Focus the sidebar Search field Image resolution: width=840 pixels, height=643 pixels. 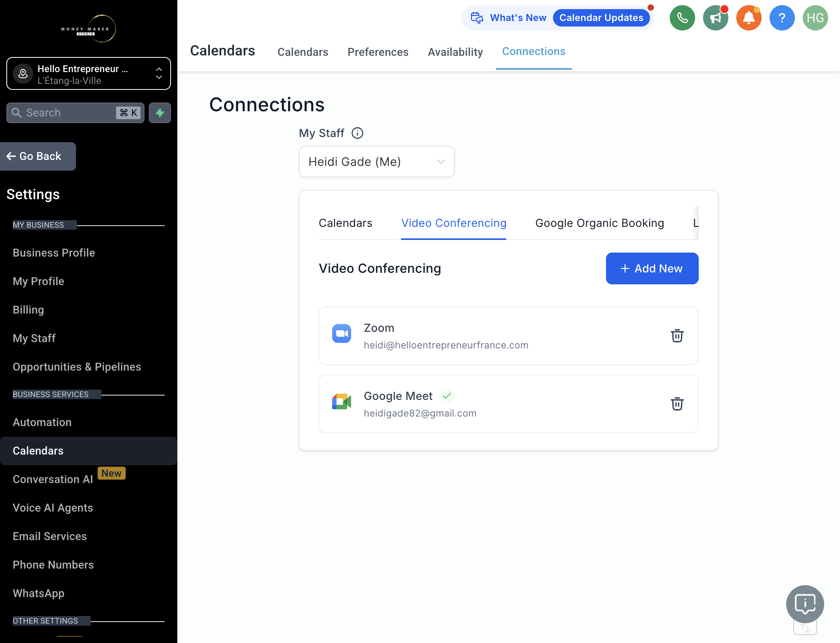75,113
